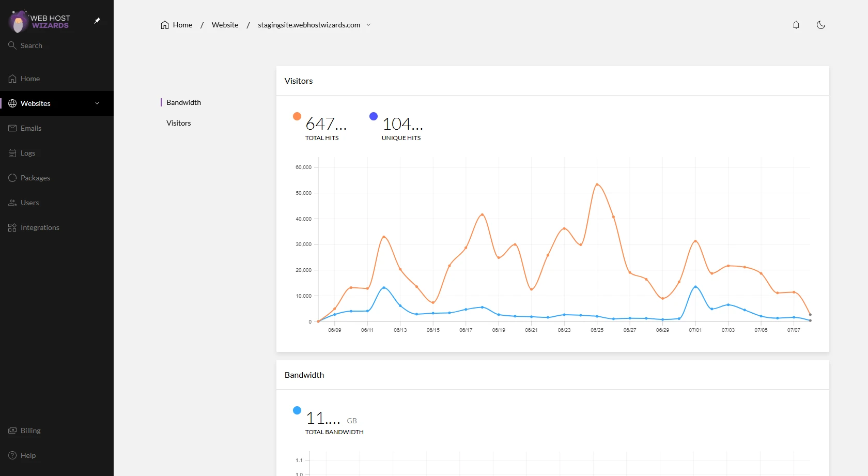Click the Websites globe icon
868x476 pixels.
click(12, 103)
